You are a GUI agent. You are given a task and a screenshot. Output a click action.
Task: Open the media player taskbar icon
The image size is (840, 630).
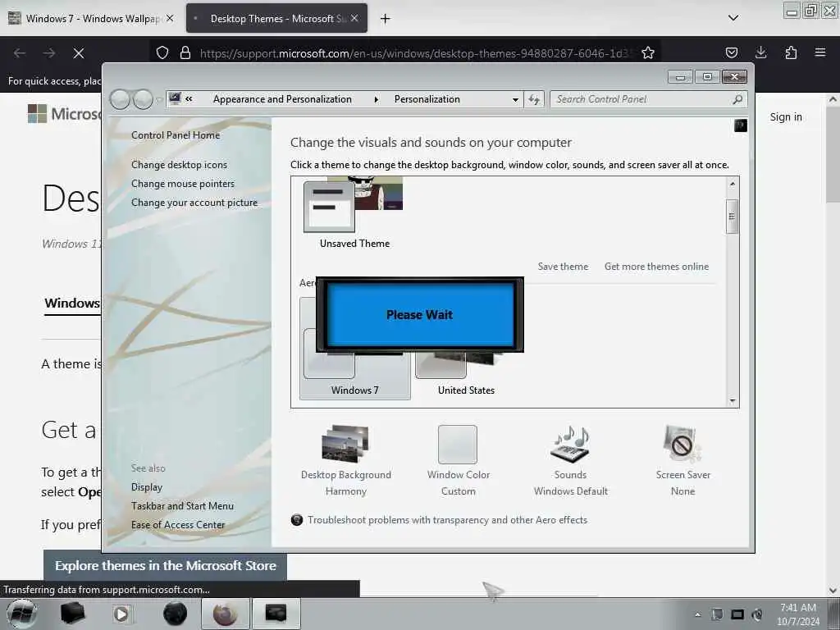[x=121, y=614]
